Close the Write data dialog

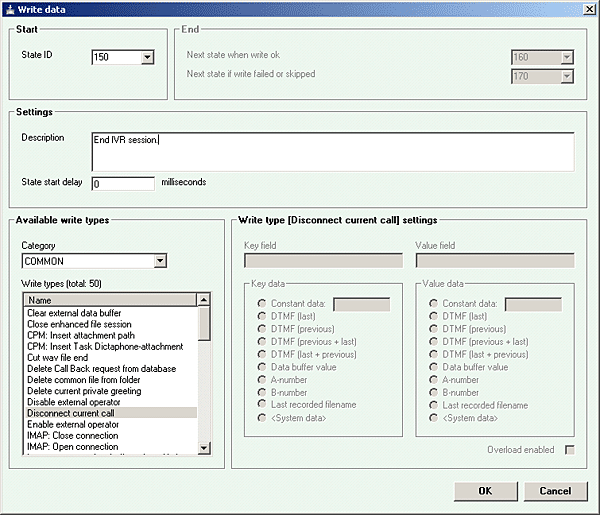pos(588,9)
